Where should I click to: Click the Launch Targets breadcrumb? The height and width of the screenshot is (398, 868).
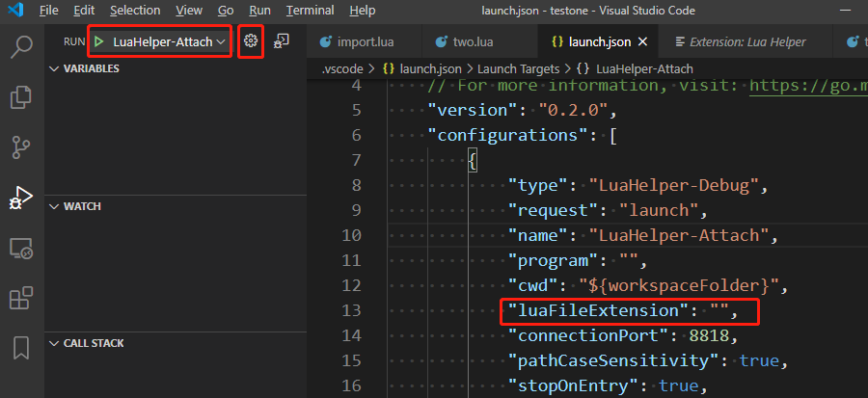click(x=519, y=69)
